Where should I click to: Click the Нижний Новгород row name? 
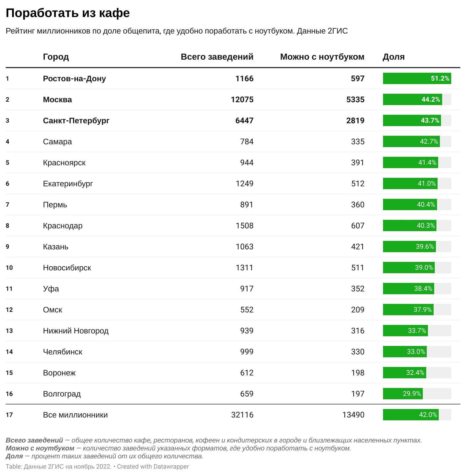coord(76,331)
